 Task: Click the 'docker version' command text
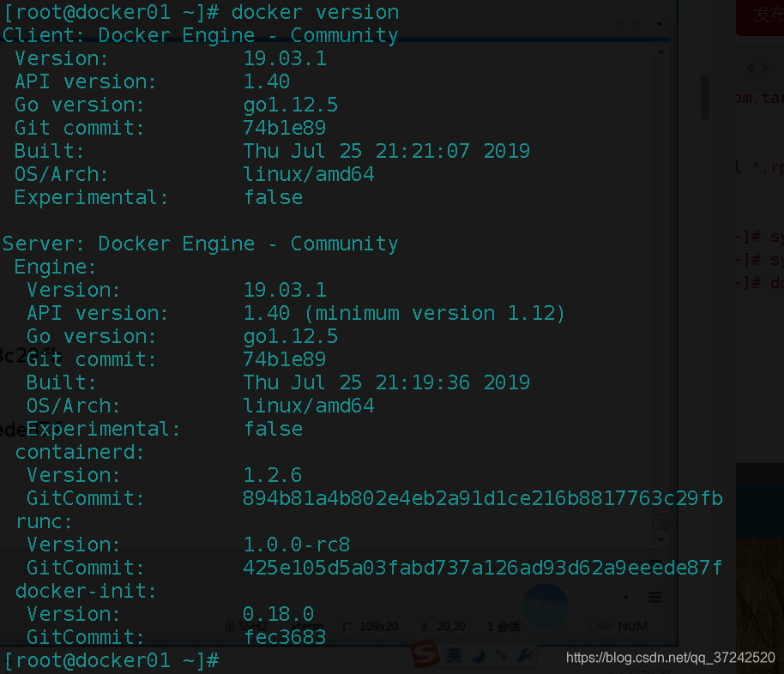(x=315, y=12)
